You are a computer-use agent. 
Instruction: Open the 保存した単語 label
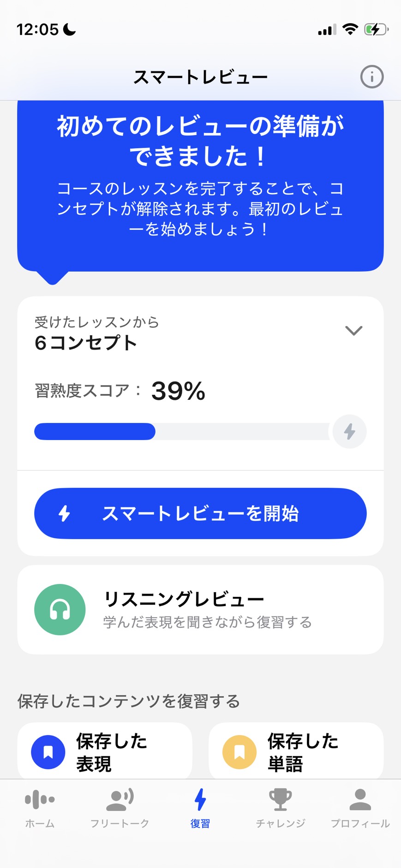(303, 752)
